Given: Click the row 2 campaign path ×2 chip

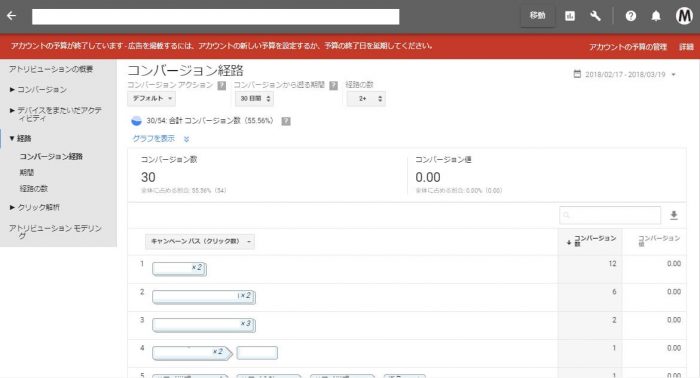Looking at the screenshot, I should [x=204, y=297].
